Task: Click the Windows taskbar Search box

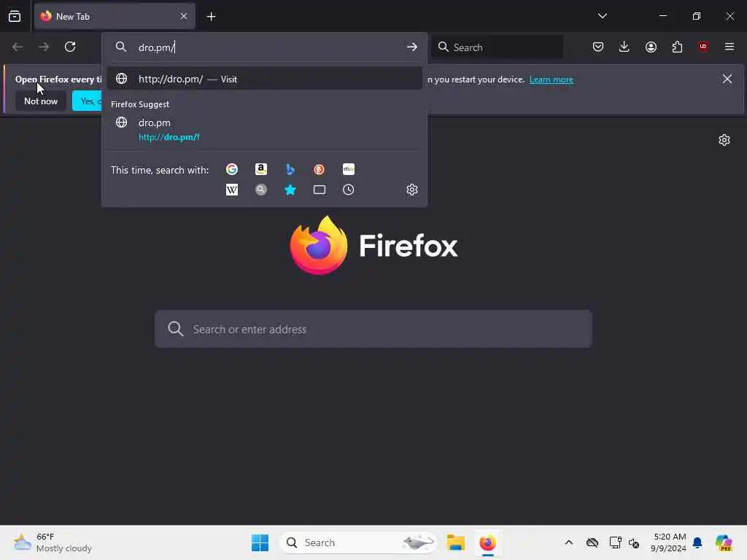Action: pos(357,542)
